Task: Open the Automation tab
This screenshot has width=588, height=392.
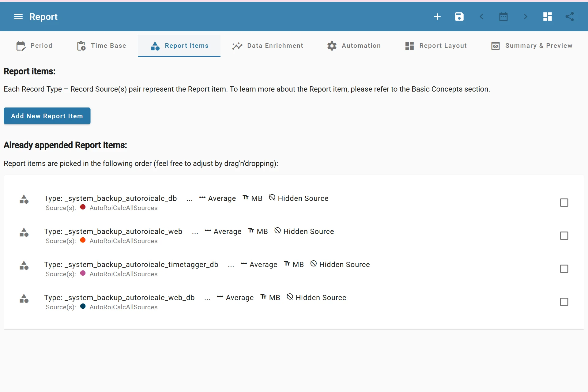Action: click(354, 46)
